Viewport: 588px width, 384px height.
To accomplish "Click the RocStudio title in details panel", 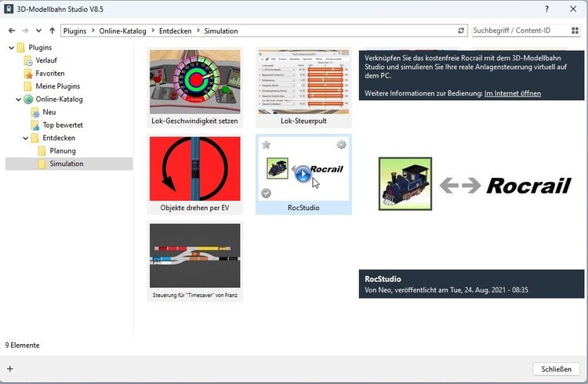I will (x=383, y=279).
